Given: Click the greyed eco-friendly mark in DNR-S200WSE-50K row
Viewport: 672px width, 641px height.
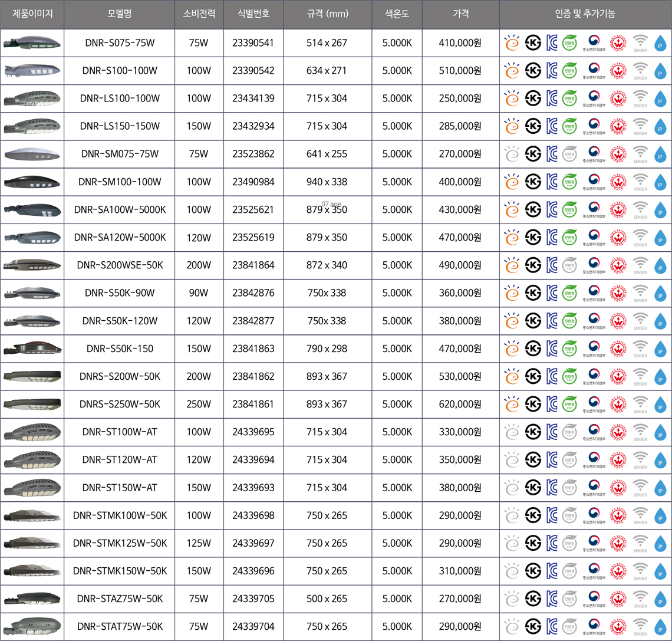Looking at the screenshot, I should tap(569, 265).
